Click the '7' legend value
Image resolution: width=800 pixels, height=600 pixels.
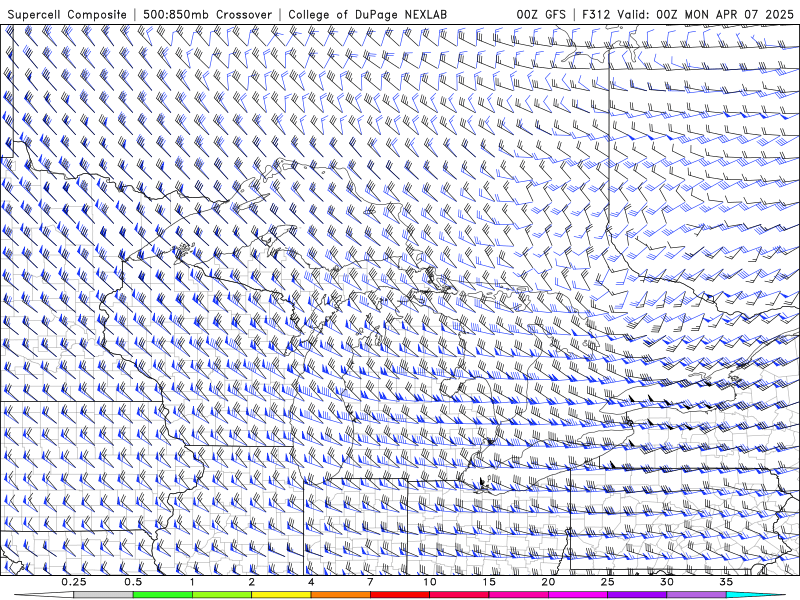(370, 582)
